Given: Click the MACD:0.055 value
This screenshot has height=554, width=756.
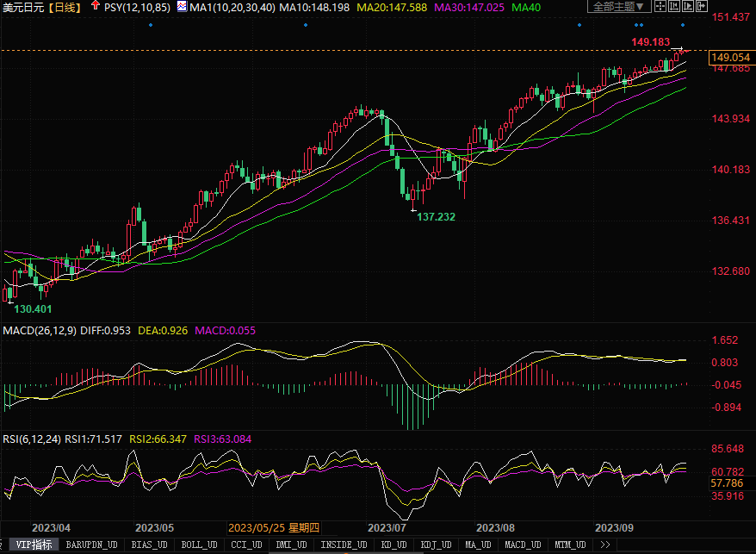Looking at the screenshot, I should point(225,331).
